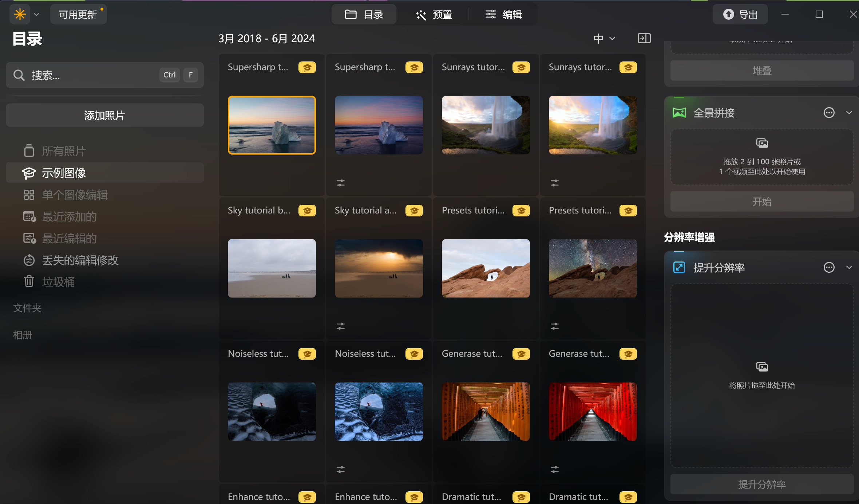Click the Export (导出) button
This screenshot has width=859, height=504.
click(x=740, y=15)
